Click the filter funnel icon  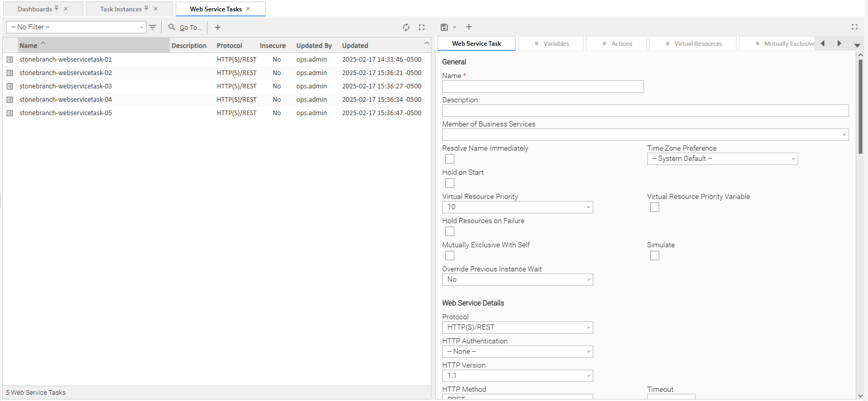[153, 27]
